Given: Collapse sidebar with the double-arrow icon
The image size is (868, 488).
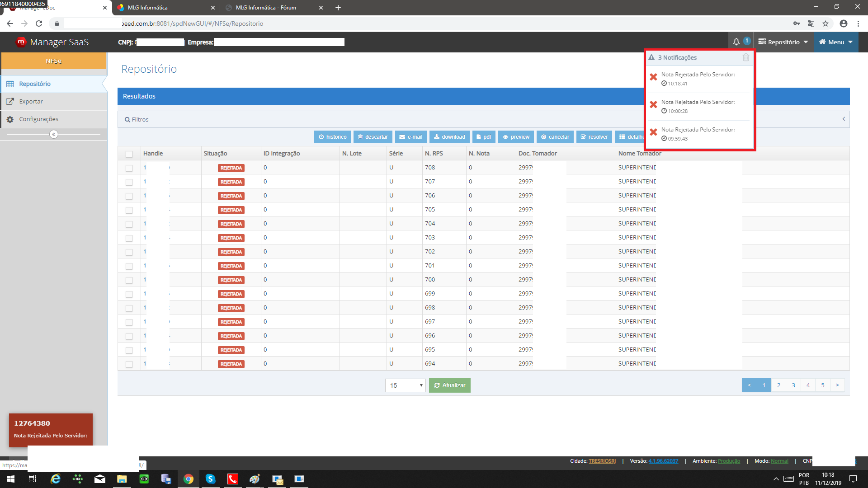Looking at the screenshot, I should 54,134.
